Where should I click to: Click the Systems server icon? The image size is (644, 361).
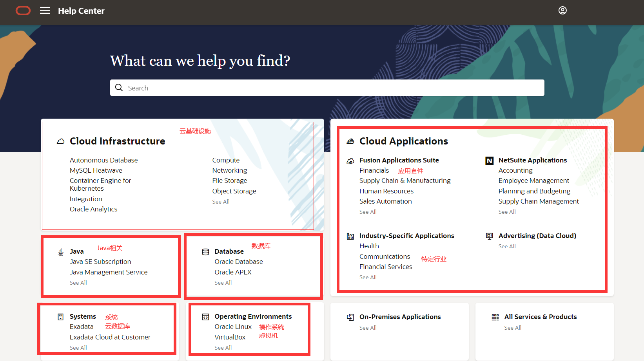(60, 317)
